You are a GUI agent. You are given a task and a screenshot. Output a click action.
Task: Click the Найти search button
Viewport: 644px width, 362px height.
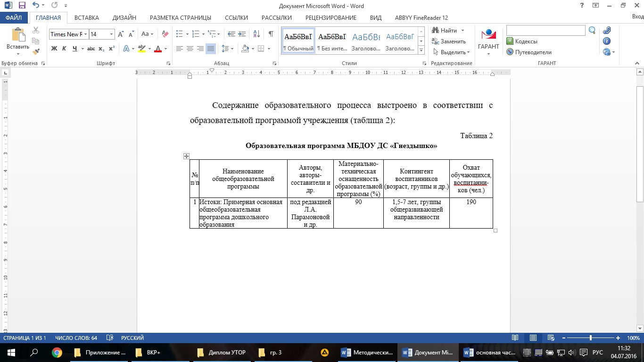tap(445, 31)
